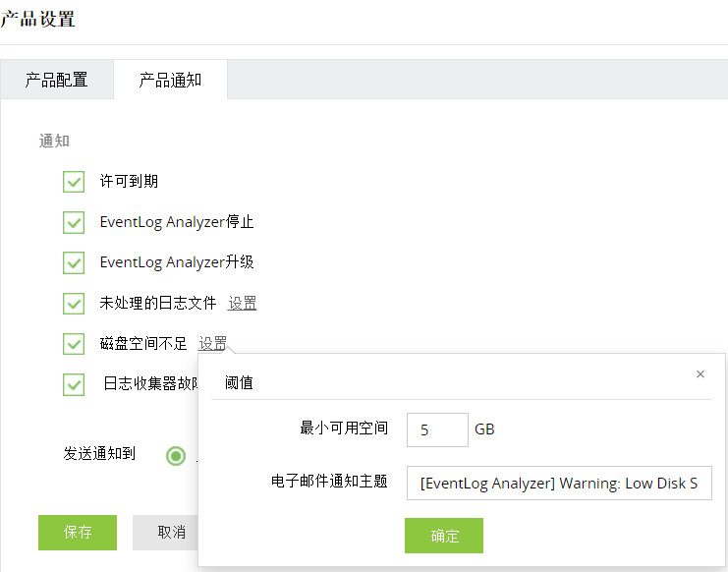This screenshot has height=572, width=728.
Task: Disable the 未处理的日志文件 notification checkbox
Action: 73,303
